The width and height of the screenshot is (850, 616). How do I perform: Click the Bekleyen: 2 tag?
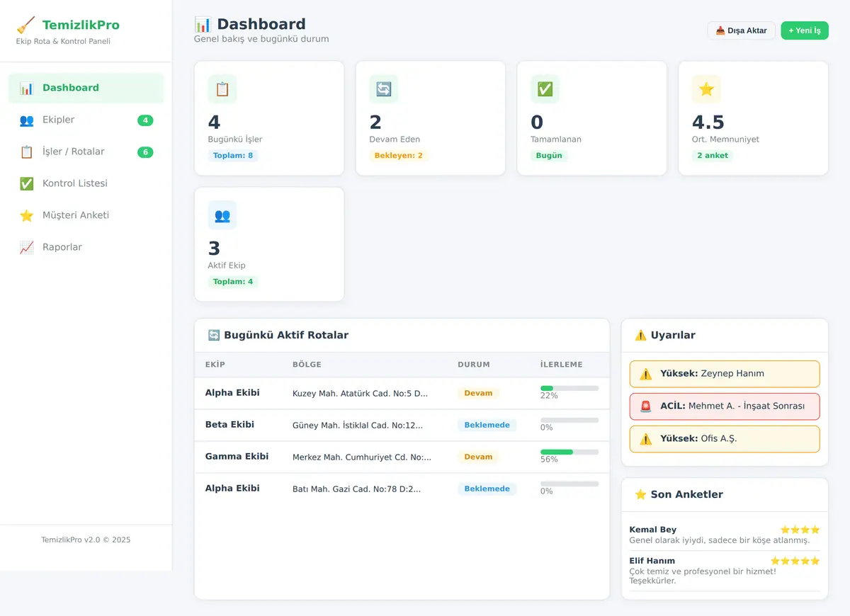click(399, 156)
